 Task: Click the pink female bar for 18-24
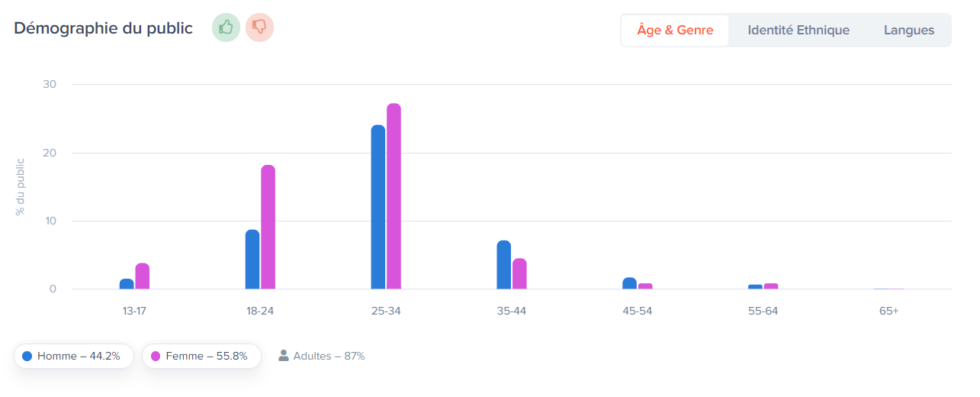coord(268,227)
